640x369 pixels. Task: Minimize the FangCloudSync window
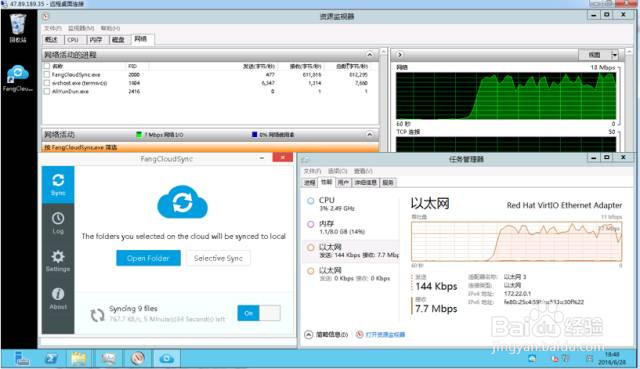(262, 158)
